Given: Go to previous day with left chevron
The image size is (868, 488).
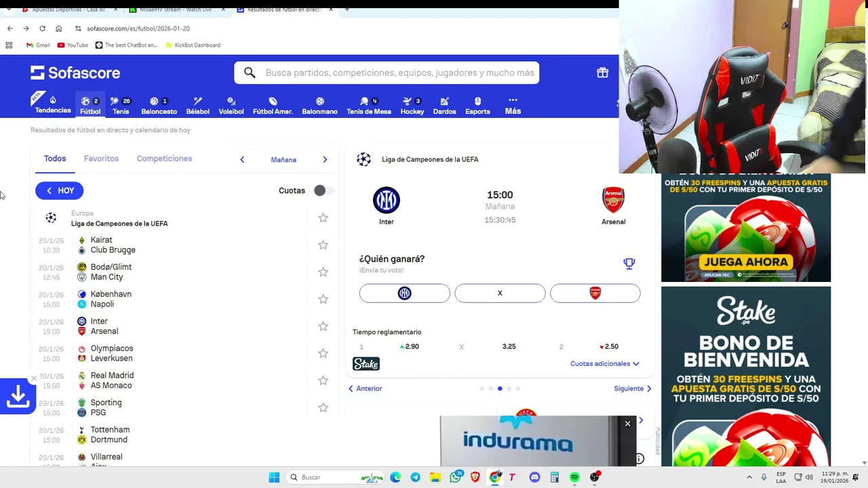Looking at the screenshot, I should [242, 159].
